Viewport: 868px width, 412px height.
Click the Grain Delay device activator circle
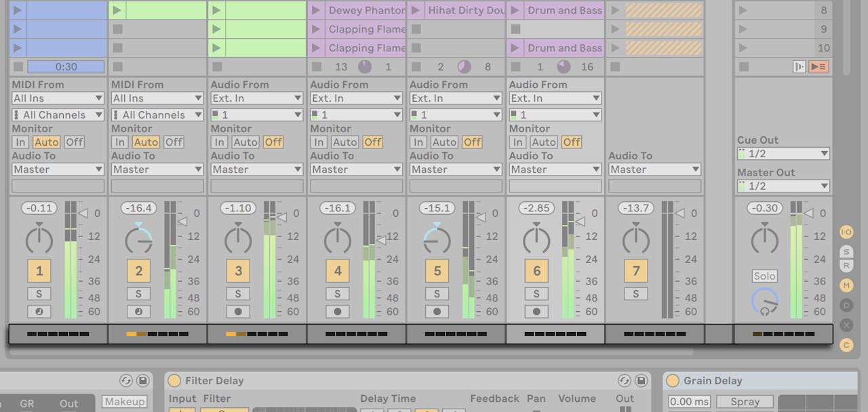673,380
